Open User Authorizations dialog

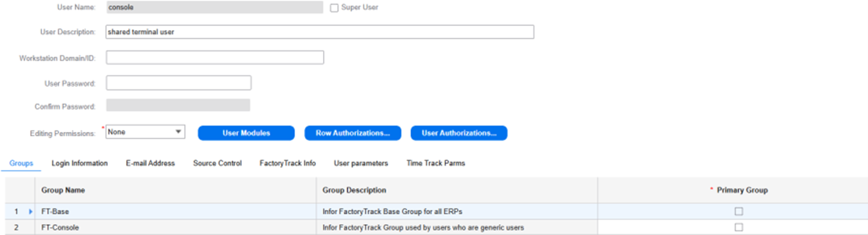click(x=459, y=133)
